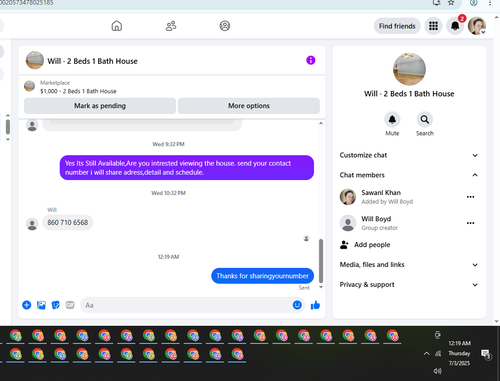Open the Friends tab icon
Viewport: 500px width, 381px height.
click(x=171, y=26)
